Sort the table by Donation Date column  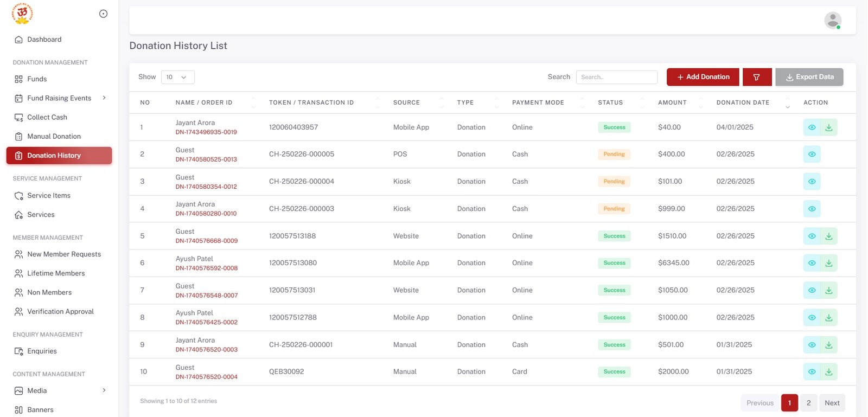tap(743, 102)
